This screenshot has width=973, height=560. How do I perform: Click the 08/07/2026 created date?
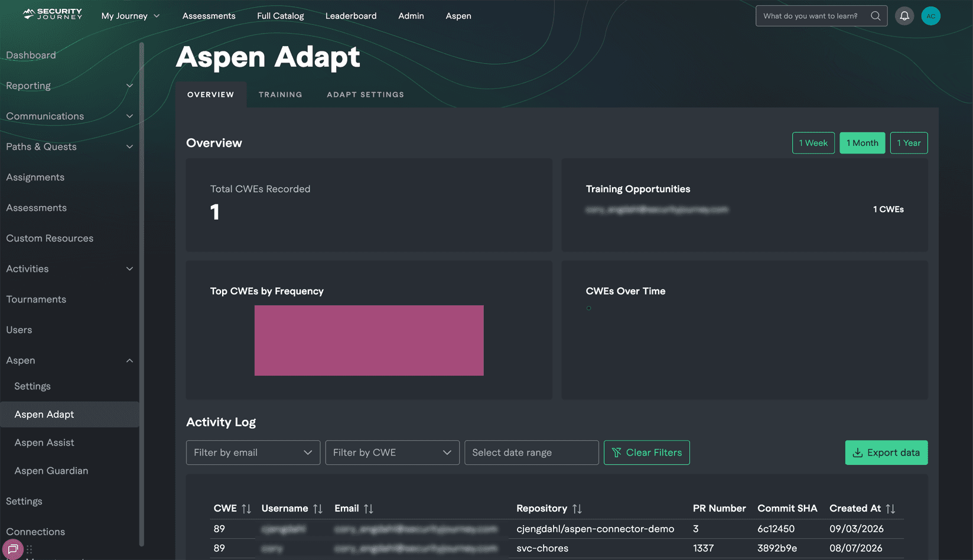tap(856, 548)
